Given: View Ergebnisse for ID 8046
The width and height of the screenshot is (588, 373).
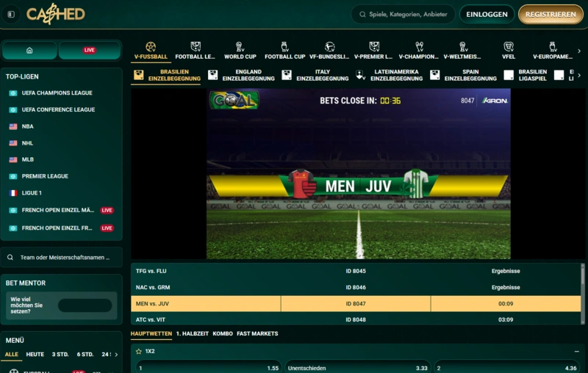Looking at the screenshot, I should coord(506,287).
